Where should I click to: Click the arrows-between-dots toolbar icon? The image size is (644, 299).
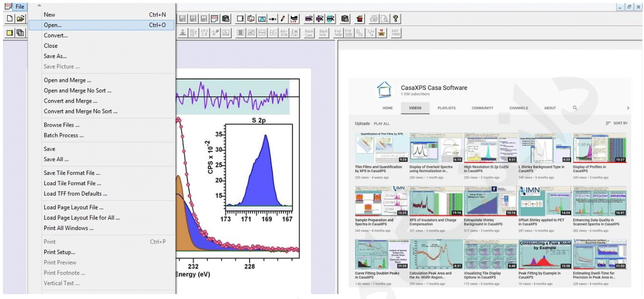click(x=273, y=19)
